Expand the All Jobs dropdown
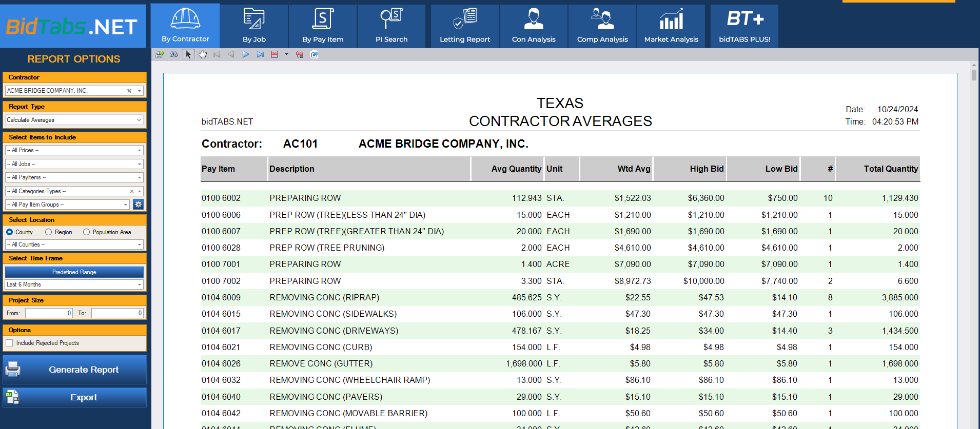 (139, 164)
